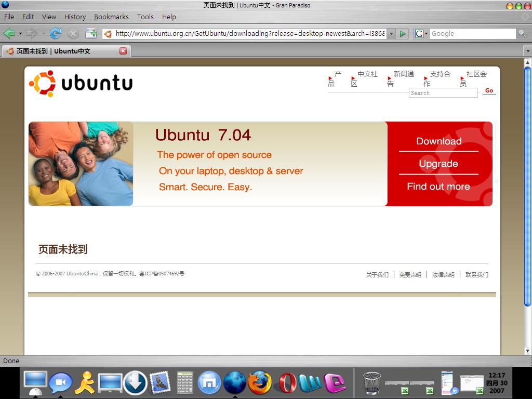Image resolution: width=532 pixels, height=399 pixels.
Task: Open the 新闻通告 navigation link
Action: tap(401, 78)
